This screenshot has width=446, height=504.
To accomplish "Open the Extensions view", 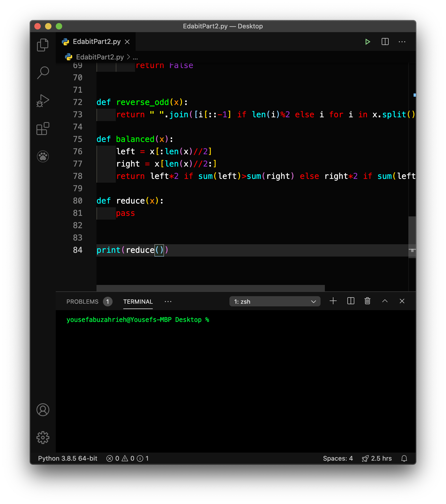I will pyautogui.click(x=43, y=129).
